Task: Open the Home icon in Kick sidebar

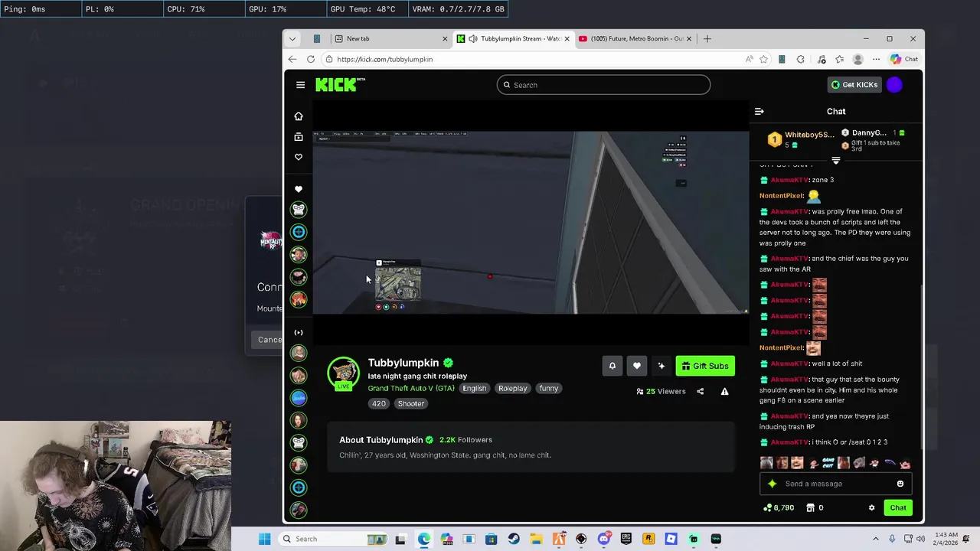Action: (299, 116)
